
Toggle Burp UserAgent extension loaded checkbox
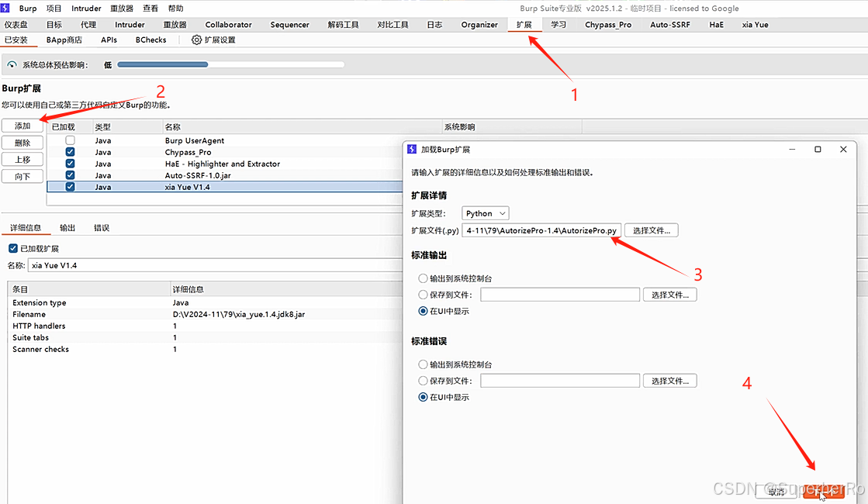click(x=71, y=140)
